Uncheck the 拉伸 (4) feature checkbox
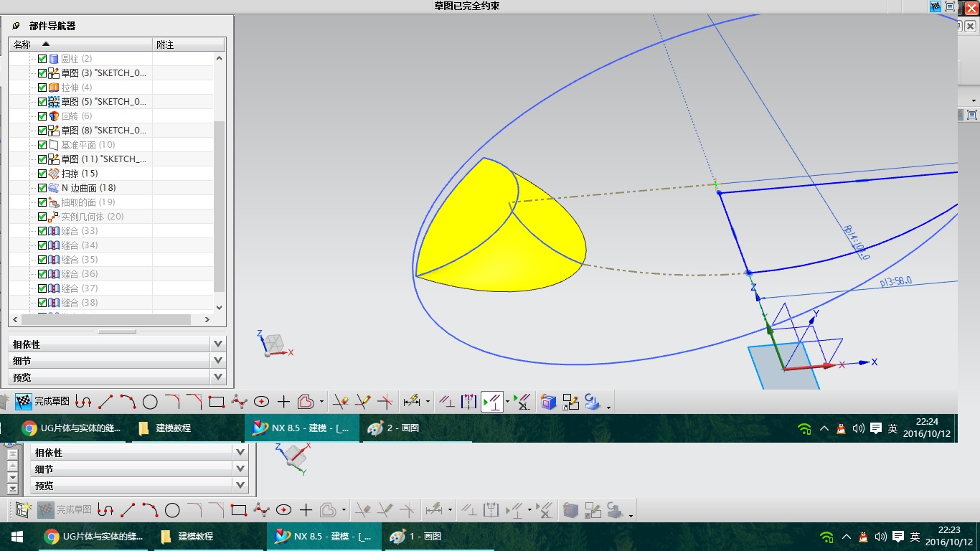 (x=42, y=88)
